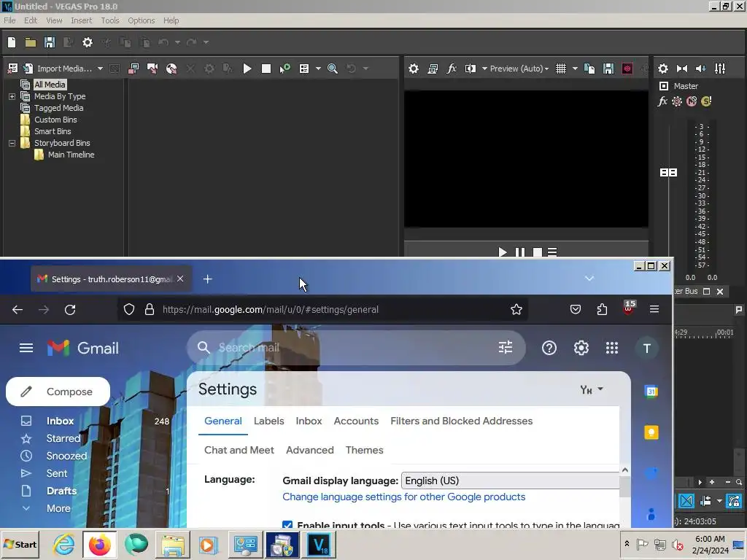Open Master Bus audio properties gear

tap(662, 69)
